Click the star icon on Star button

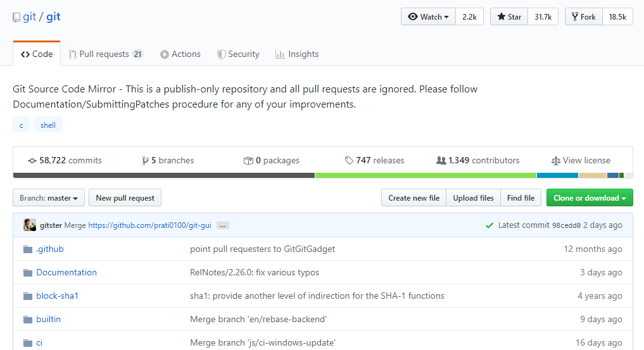tap(501, 17)
